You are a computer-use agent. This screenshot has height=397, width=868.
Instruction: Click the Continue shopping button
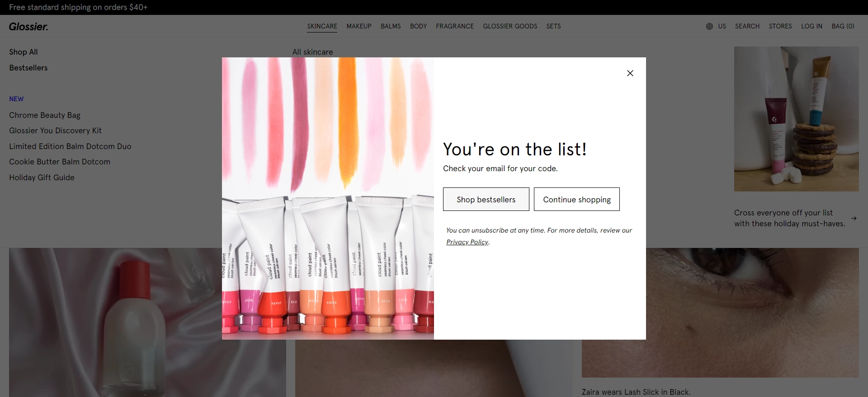tap(577, 199)
